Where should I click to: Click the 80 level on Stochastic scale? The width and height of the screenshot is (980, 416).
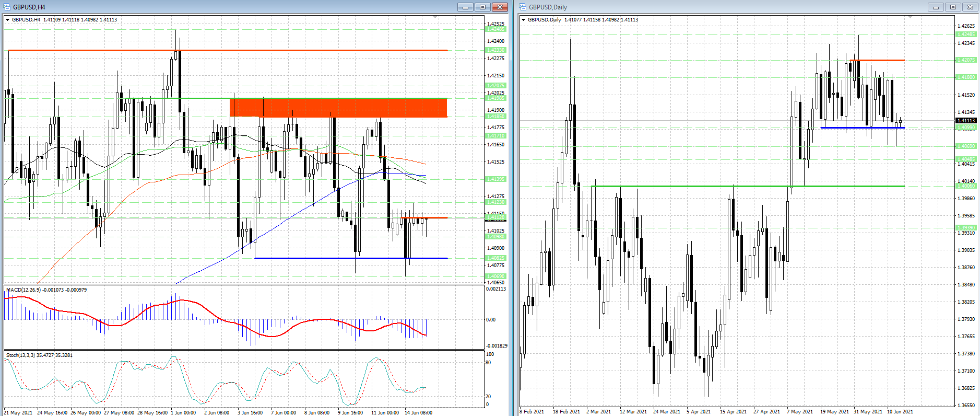pos(489,363)
